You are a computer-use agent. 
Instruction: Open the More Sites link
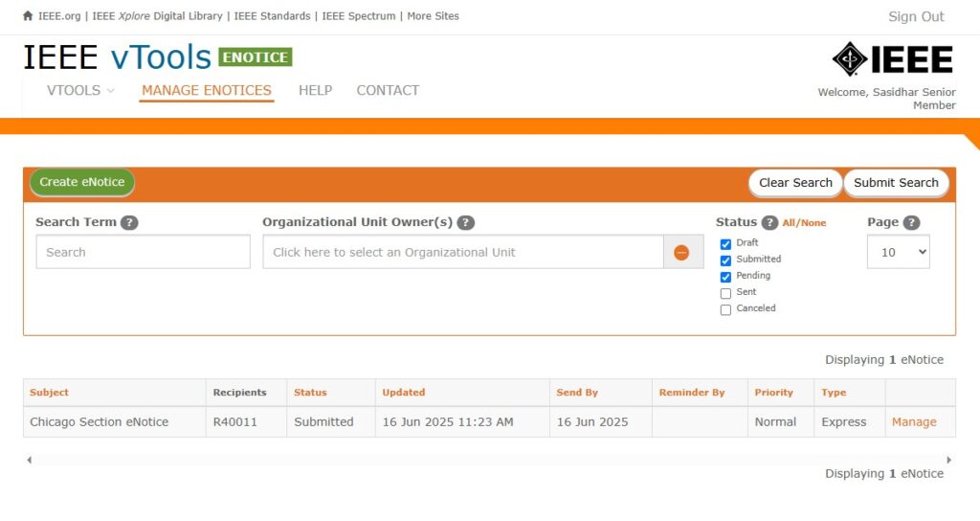click(x=434, y=16)
